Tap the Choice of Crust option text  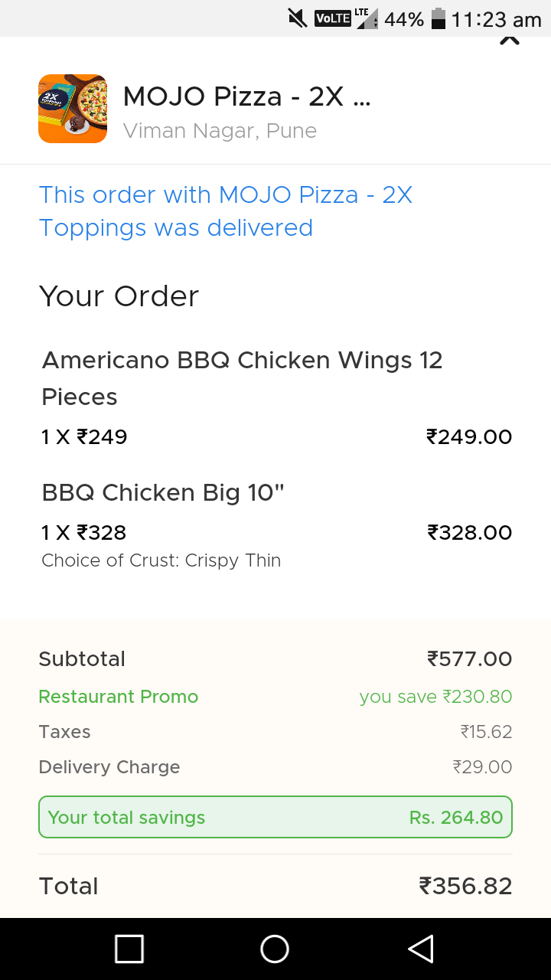[161, 560]
